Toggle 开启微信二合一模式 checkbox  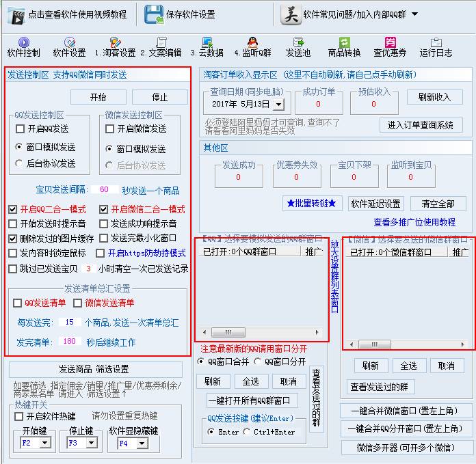tap(103, 209)
